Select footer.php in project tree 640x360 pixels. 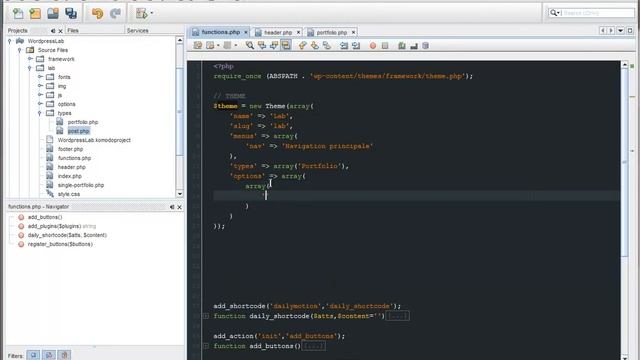coord(70,149)
